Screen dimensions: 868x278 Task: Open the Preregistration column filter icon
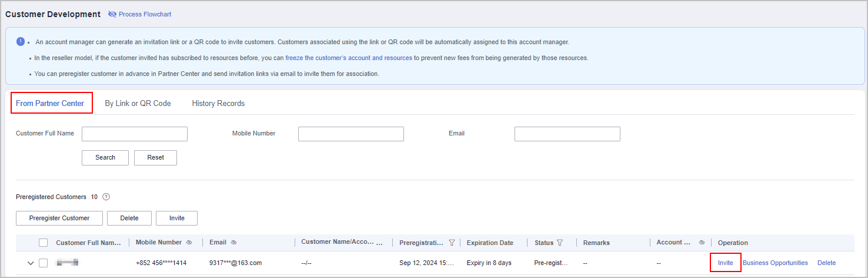[x=452, y=243]
